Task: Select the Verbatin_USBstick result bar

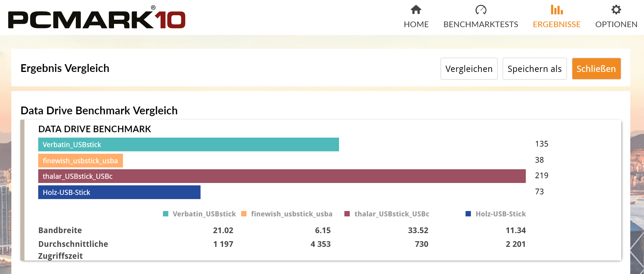Action: 188,144
